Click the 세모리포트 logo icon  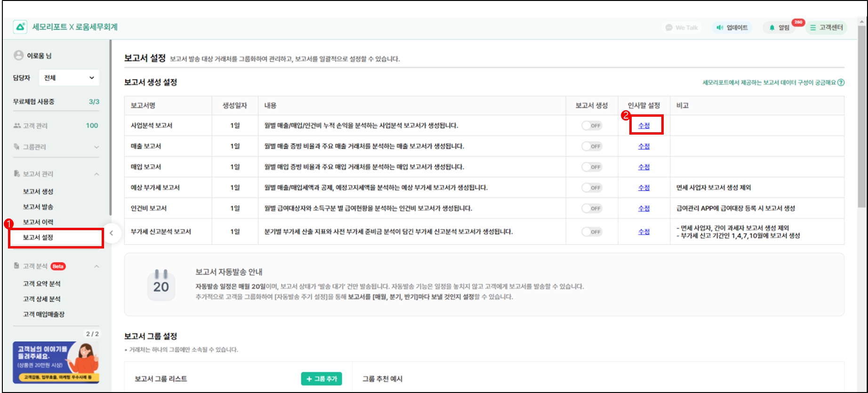tap(20, 27)
